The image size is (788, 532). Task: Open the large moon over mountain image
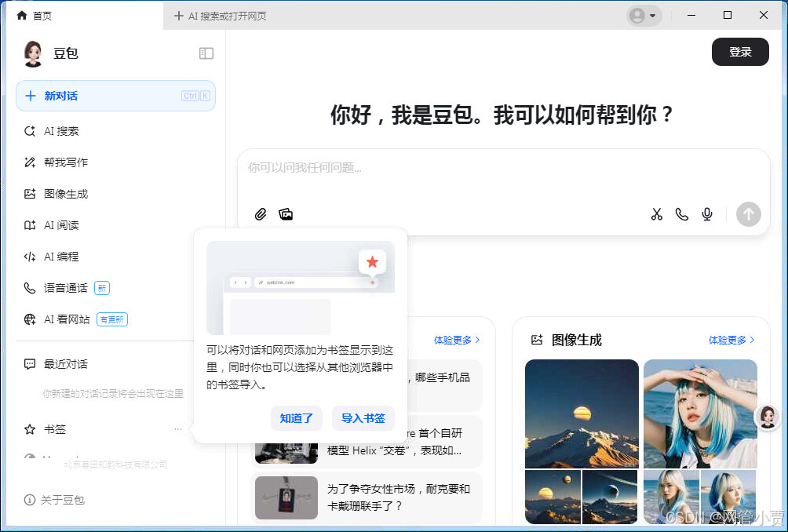[582, 414]
